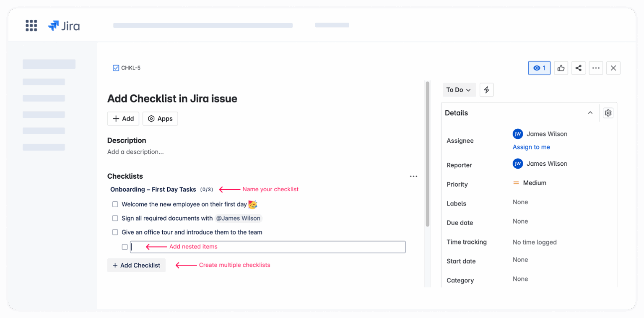Mark the office tour item complete

coord(115,232)
